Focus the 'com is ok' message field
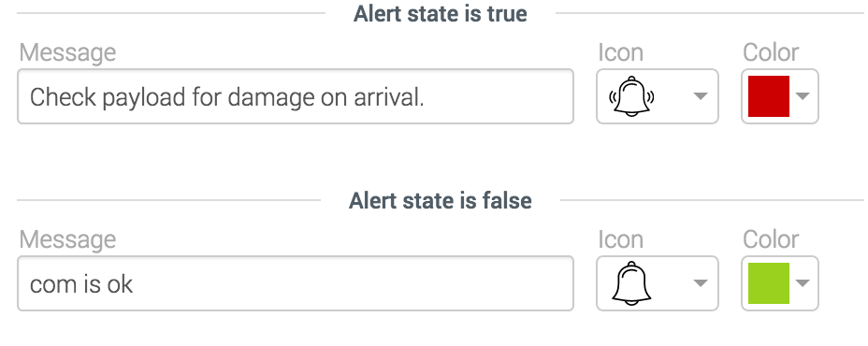 296,283
